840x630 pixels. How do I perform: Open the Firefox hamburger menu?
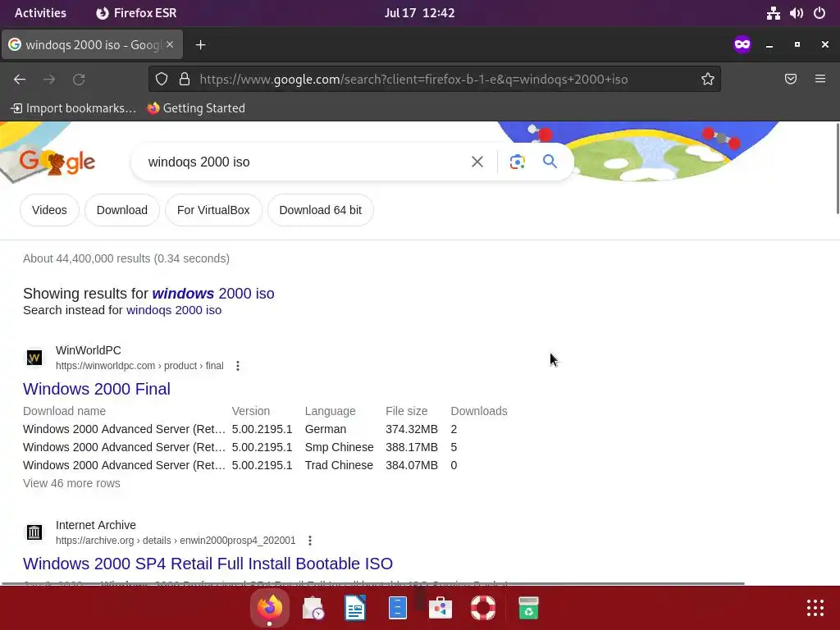[820, 80]
